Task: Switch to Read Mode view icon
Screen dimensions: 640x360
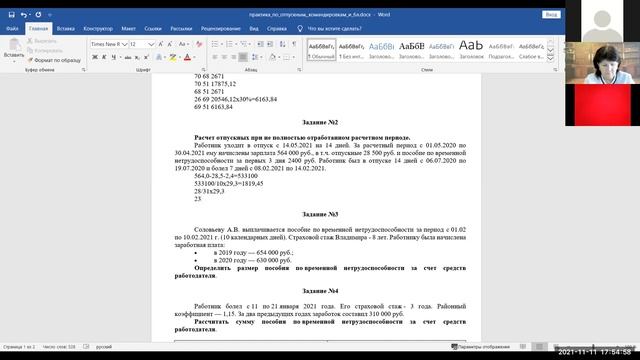Action: coord(523,347)
